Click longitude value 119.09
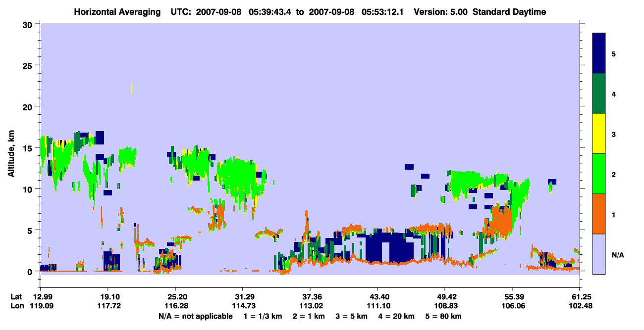Screen dimensions: 644x330 [41, 306]
